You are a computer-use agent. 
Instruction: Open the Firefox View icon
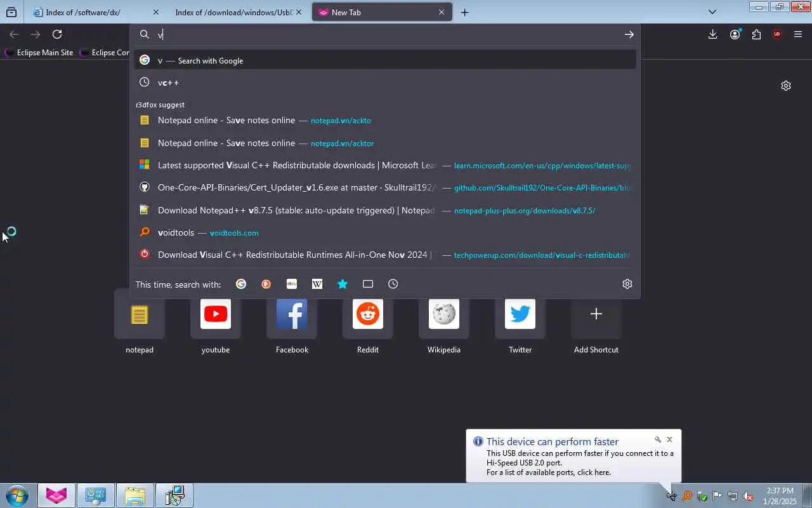point(11,12)
